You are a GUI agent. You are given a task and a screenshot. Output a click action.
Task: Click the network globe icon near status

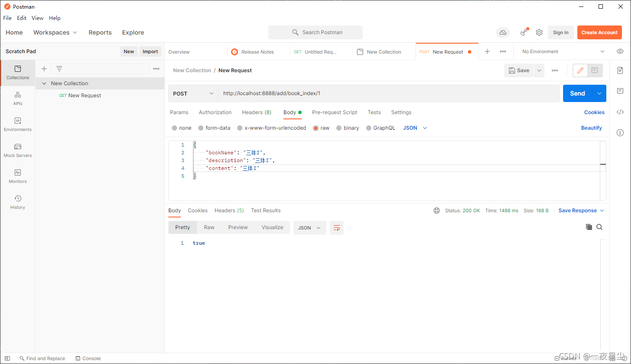(x=437, y=211)
